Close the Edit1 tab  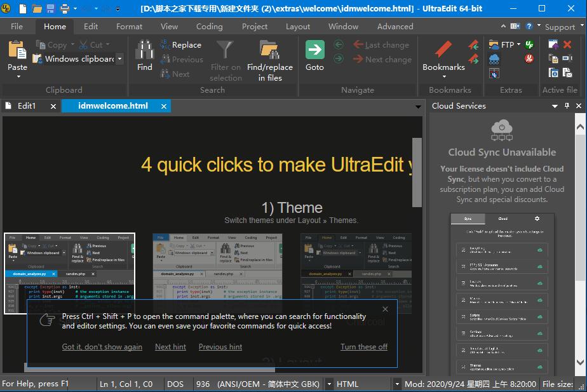pyautogui.click(x=53, y=106)
